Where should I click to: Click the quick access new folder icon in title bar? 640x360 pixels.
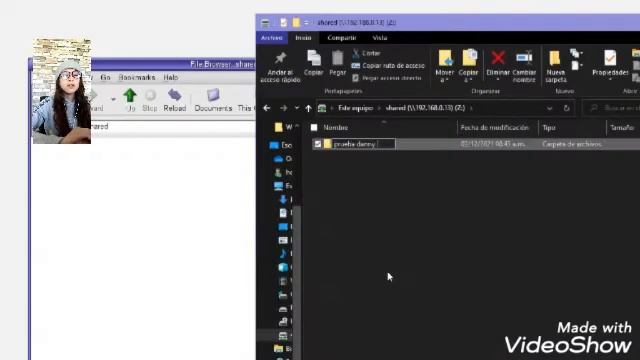[x=296, y=22]
